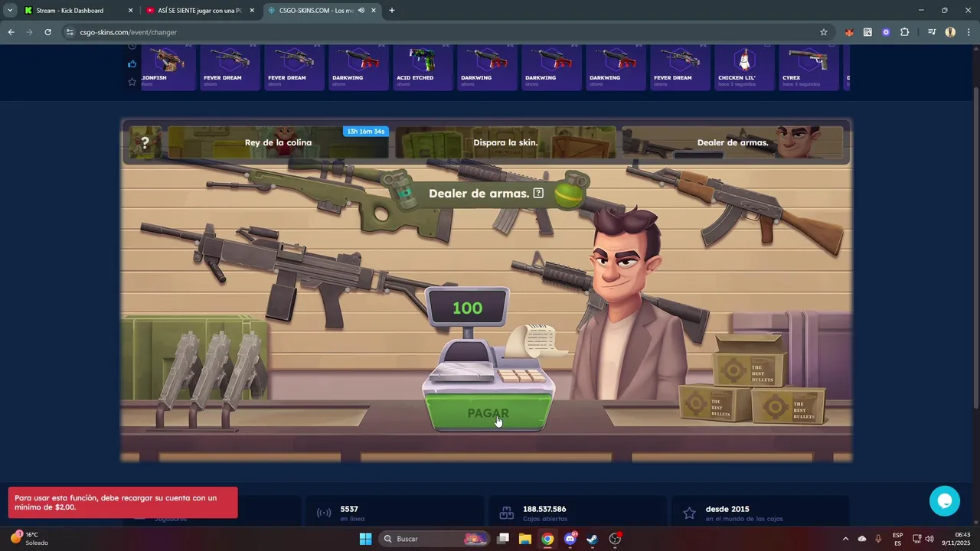
Task: Open the weather widget showing 16°C
Action: [x=29, y=539]
